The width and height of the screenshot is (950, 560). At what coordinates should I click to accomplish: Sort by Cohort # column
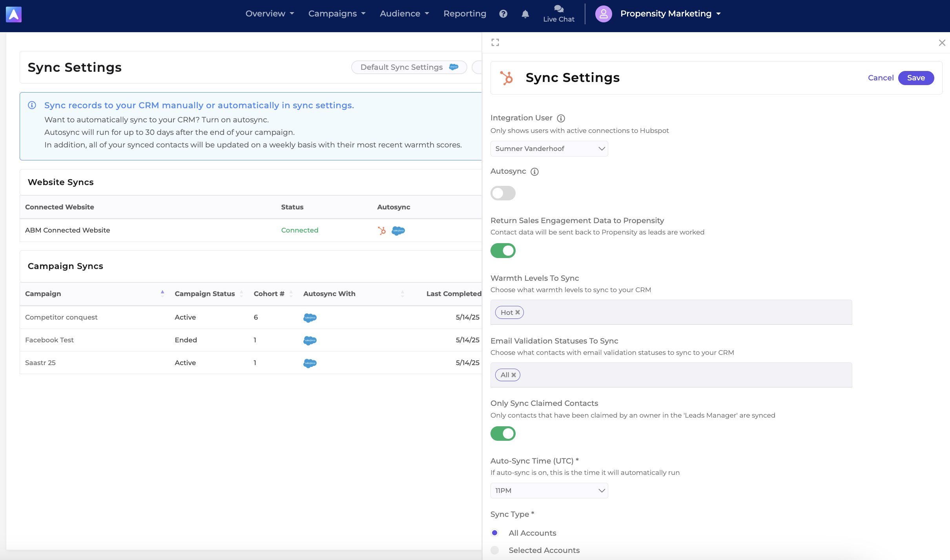291,293
